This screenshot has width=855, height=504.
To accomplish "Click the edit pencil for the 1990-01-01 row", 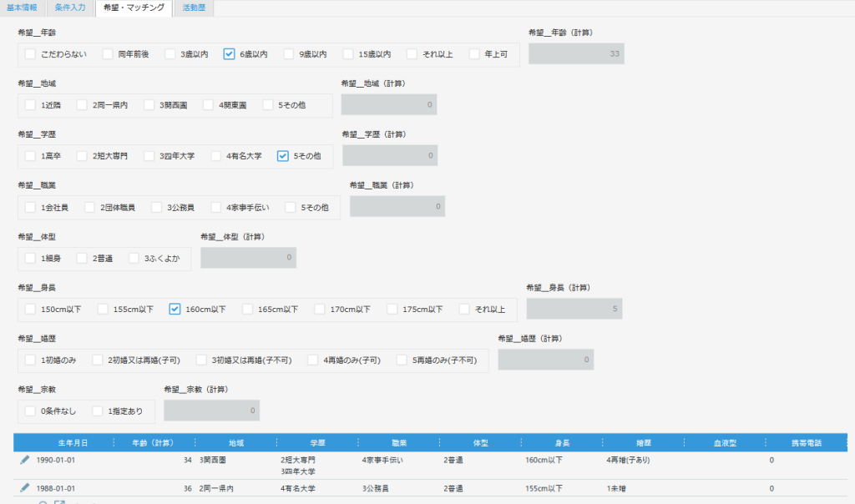I will click(x=24, y=460).
